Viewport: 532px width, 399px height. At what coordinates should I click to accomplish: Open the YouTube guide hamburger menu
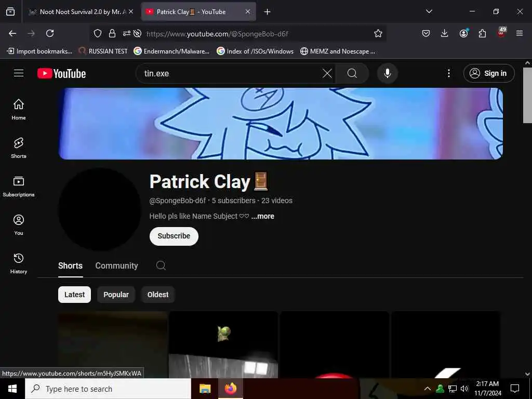[x=19, y=73]
